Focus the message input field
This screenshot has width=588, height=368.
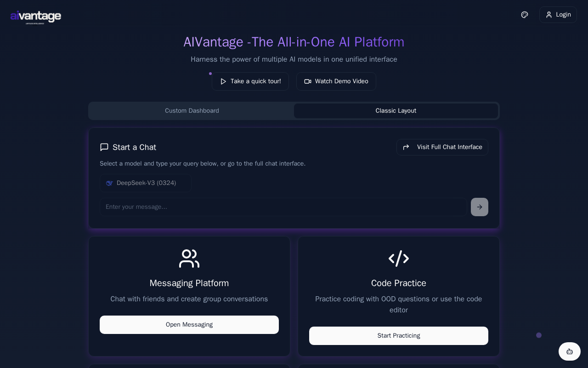pyautogui.click(x=283, y=207)
